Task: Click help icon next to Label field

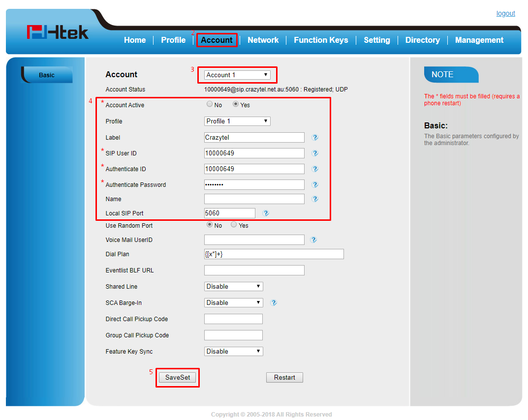Action: pos(315,138)
